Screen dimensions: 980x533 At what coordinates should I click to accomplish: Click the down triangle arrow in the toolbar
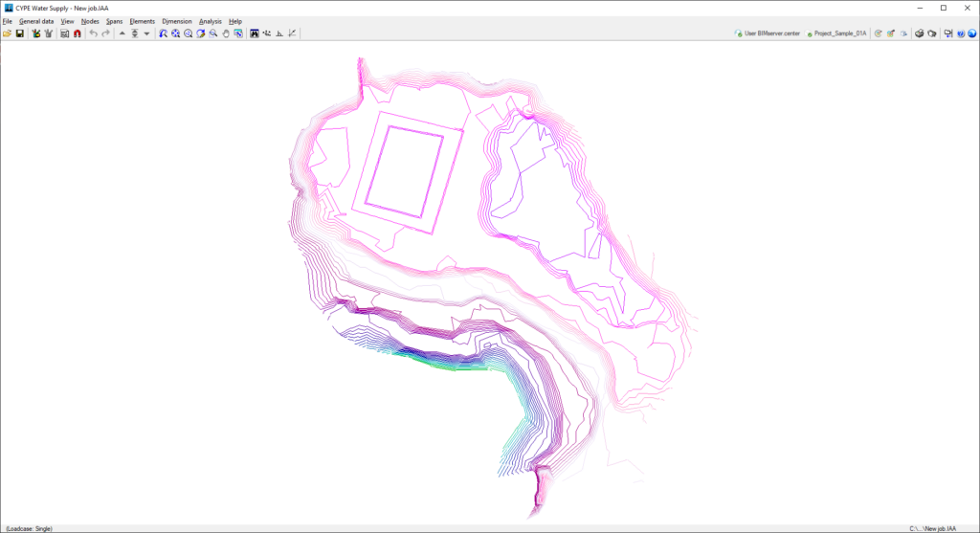pyautogui.click(x=146, y=33)
